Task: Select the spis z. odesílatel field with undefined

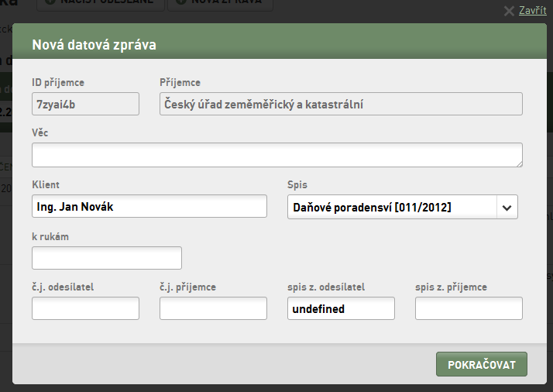Action: pos(341,308)
